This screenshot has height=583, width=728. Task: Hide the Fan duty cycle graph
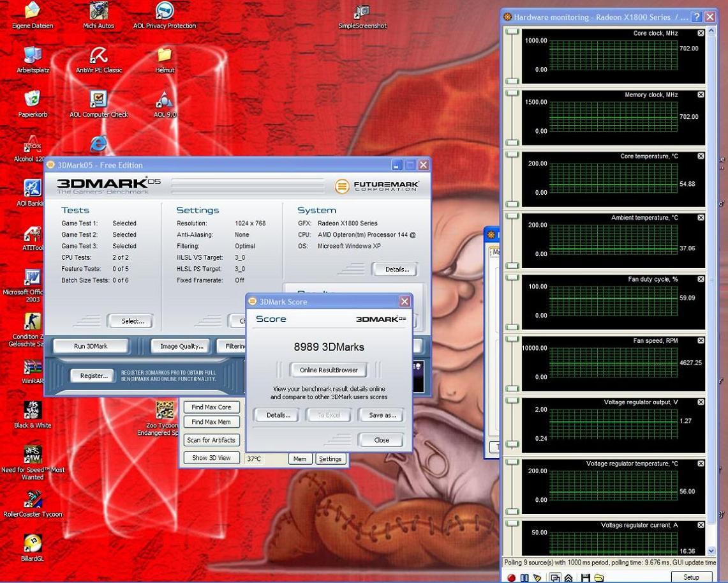[x=701, y=279]
